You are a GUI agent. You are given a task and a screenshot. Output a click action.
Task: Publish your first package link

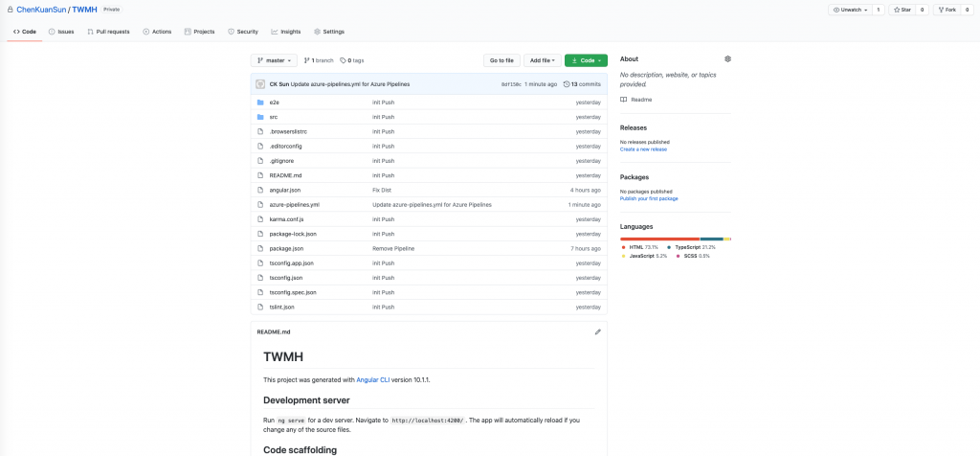tap(649, 198)
